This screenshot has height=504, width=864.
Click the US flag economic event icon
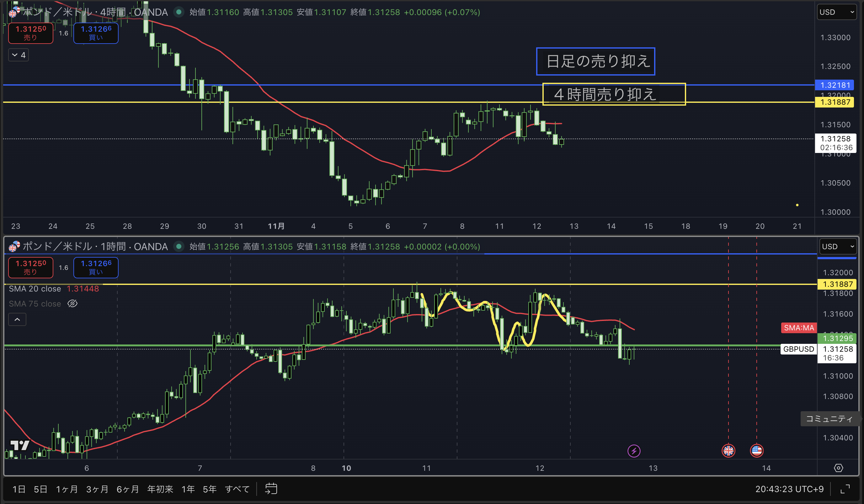756,451
